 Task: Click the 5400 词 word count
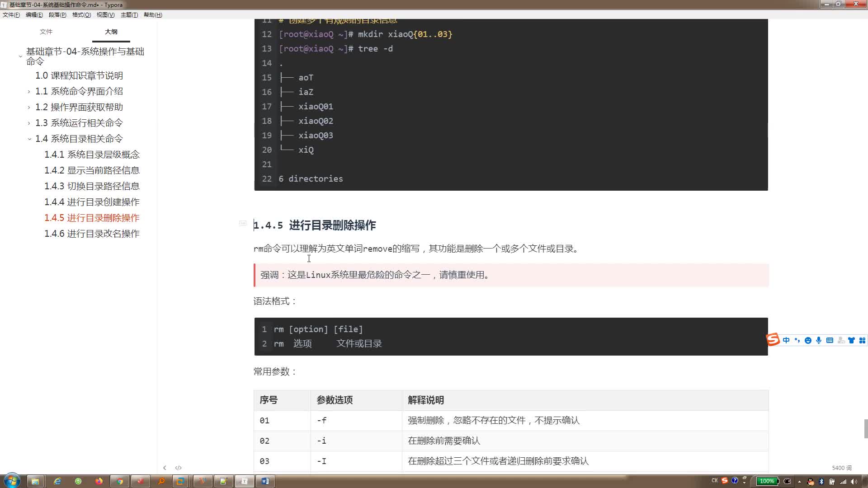click(x=842, y=468)
